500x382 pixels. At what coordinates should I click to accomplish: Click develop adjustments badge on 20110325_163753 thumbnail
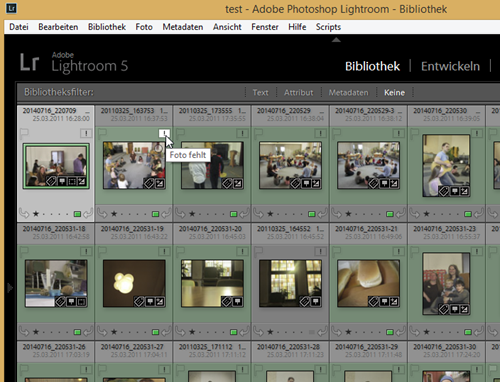(160, 183)
